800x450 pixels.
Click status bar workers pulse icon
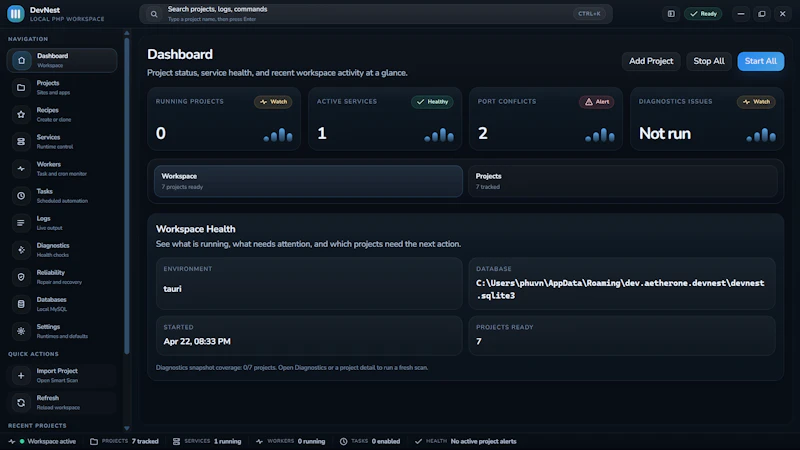[259, 441]
